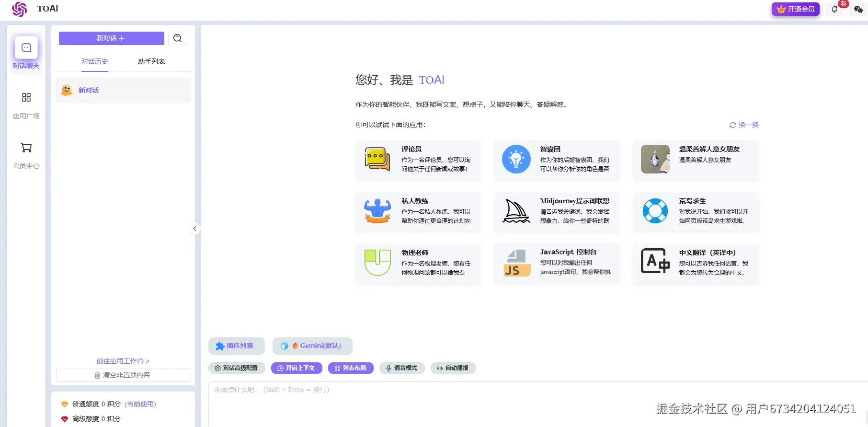Click the 高级额度 0 积分 text

click(96, 419)
